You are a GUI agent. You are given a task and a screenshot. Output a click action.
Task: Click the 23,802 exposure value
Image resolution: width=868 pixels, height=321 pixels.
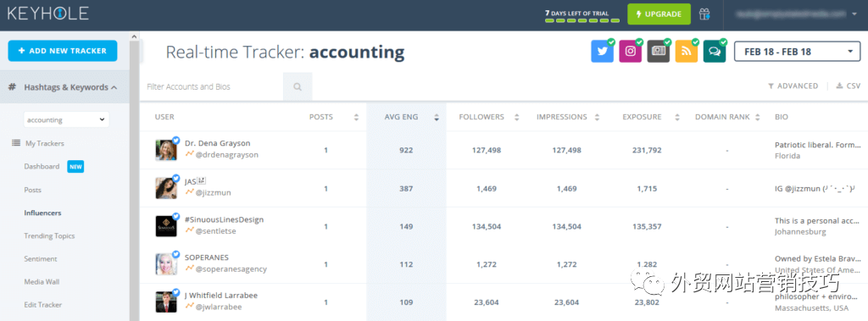(x=647, y=302)
